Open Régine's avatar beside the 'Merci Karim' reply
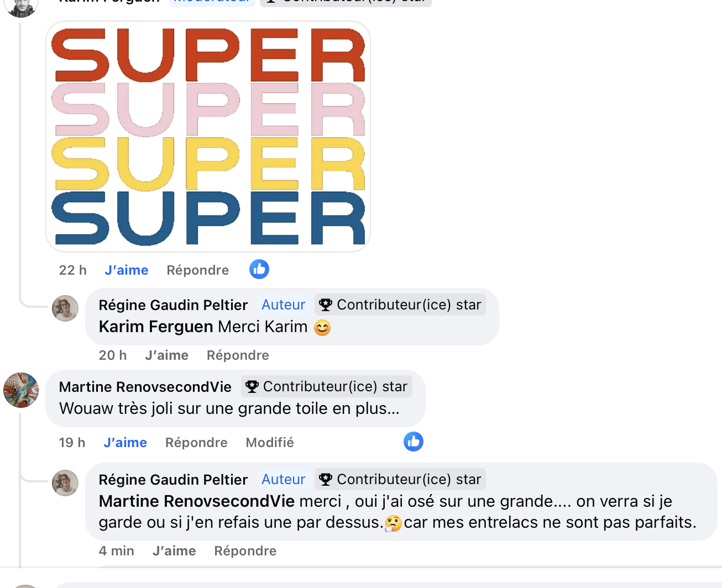Screen dimensions: 722x588 [65, 308]
